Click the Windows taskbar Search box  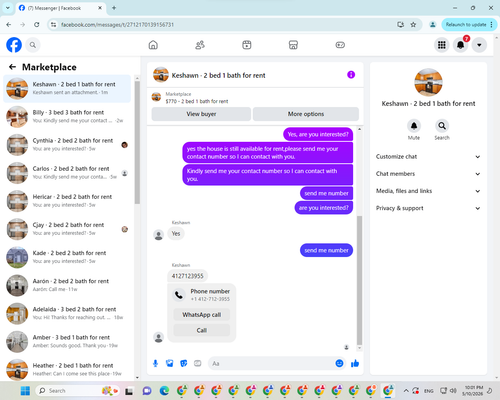point(77,391)
